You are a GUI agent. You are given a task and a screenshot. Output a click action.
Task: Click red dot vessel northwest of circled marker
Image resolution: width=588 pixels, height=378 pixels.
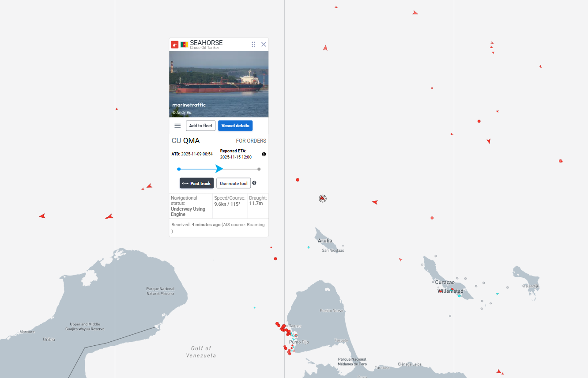coord(298,180)
